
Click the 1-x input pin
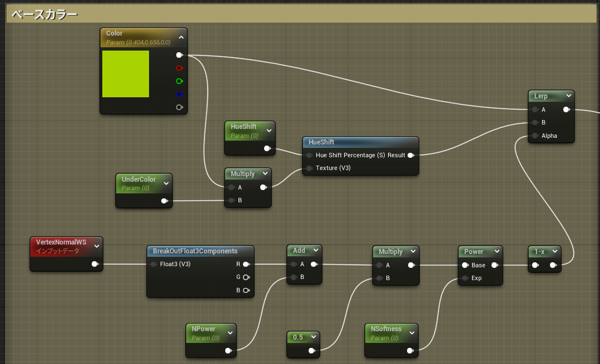tap(535, 265)
